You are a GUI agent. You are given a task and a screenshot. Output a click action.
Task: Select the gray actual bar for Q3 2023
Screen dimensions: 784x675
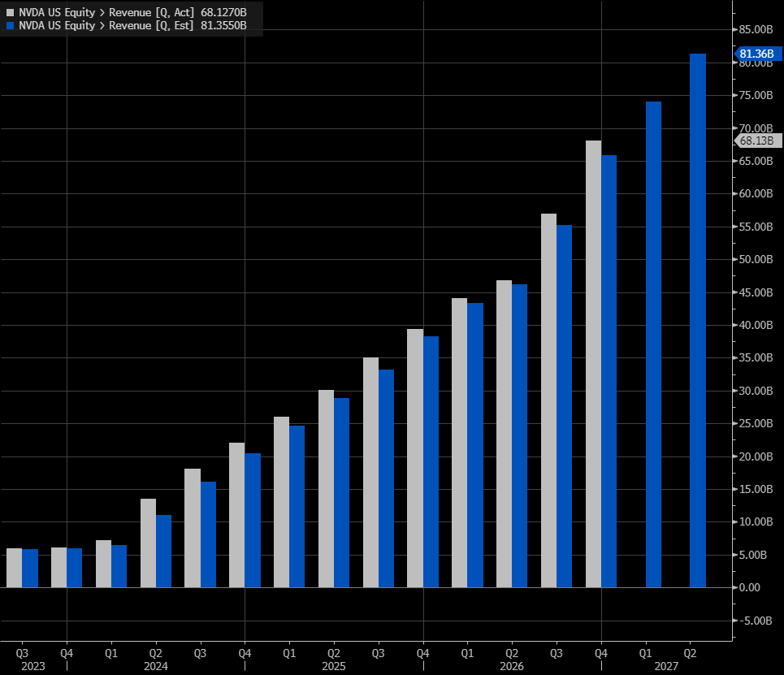click(x=14, y=568)
